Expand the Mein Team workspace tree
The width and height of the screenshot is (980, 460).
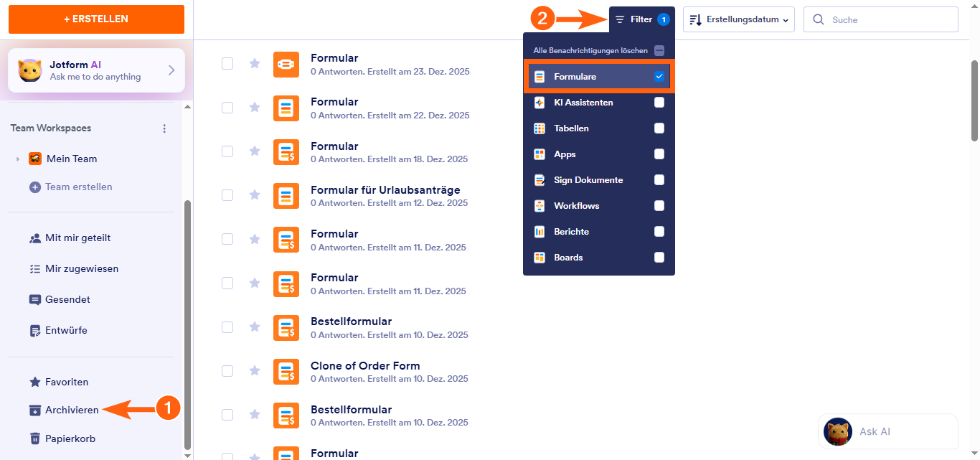pyautogui.click(x=18, y=159)
